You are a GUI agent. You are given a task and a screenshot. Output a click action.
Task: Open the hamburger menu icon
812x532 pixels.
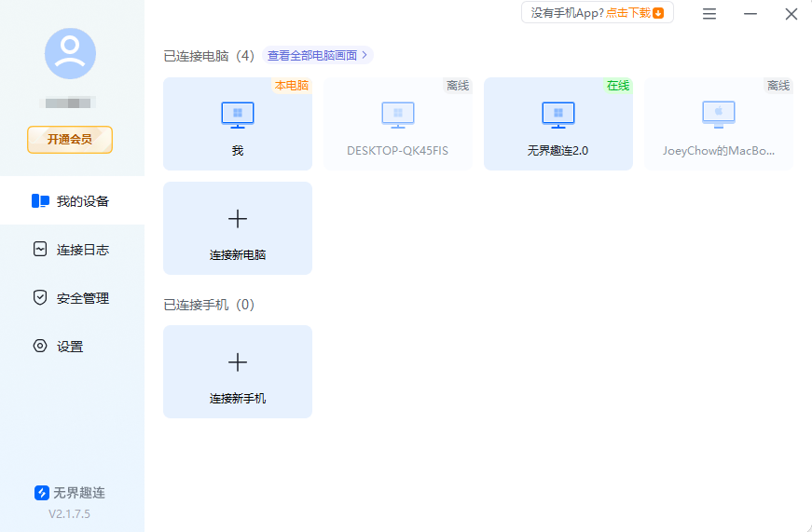[x=709, y=14]
